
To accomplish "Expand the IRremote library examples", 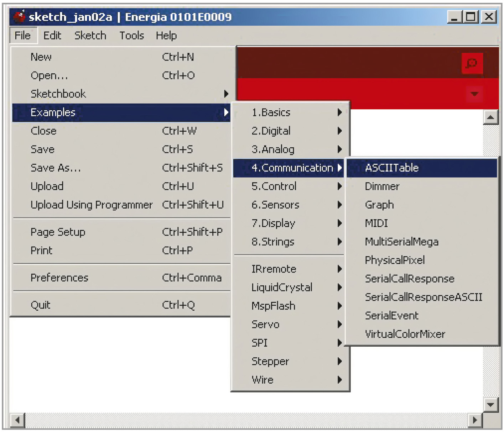I will (289, 269).
